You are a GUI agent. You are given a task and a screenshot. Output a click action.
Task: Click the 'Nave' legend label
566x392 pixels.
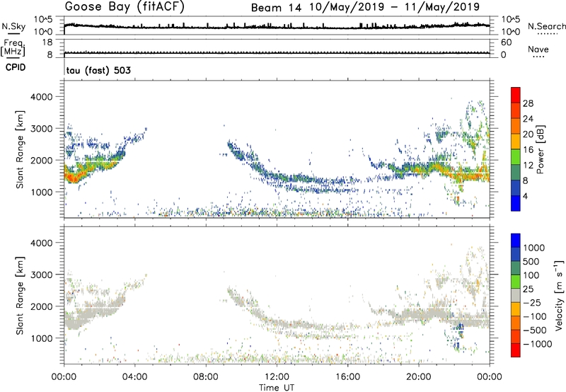tap(538, 49)
